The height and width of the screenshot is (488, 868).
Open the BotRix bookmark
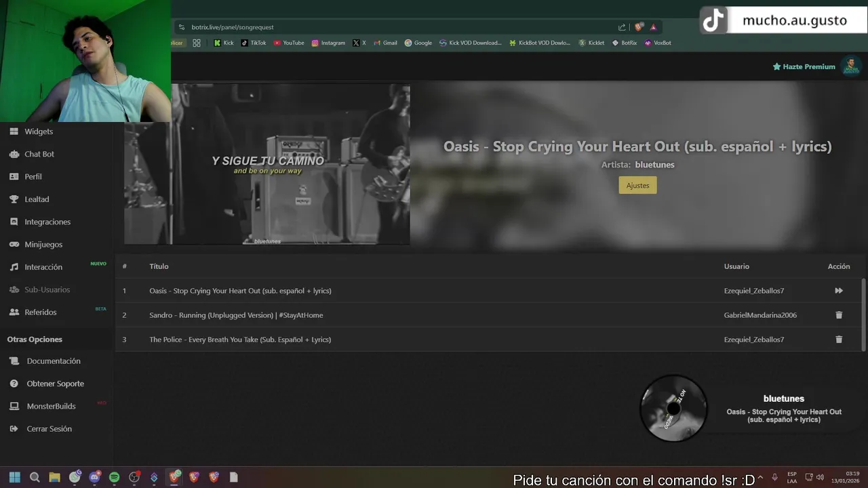[625, 43]
